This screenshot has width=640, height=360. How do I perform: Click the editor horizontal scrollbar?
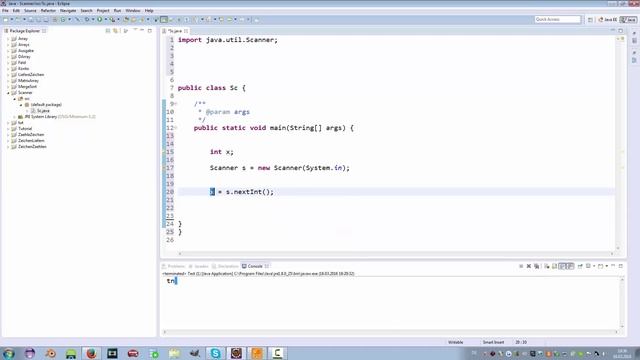pos(396,253)
